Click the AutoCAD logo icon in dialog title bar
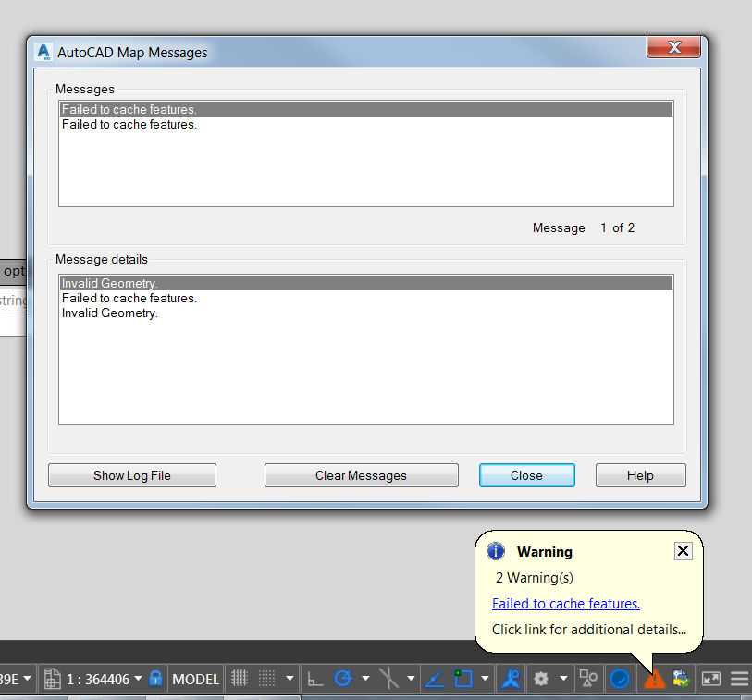 (43, 52)
